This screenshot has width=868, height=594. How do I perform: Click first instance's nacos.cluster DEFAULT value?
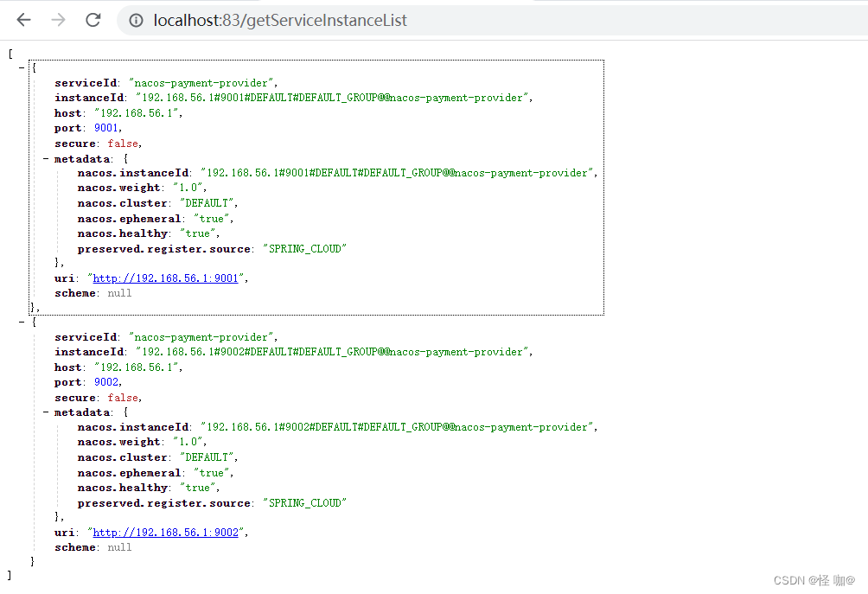tap(207, 203)
